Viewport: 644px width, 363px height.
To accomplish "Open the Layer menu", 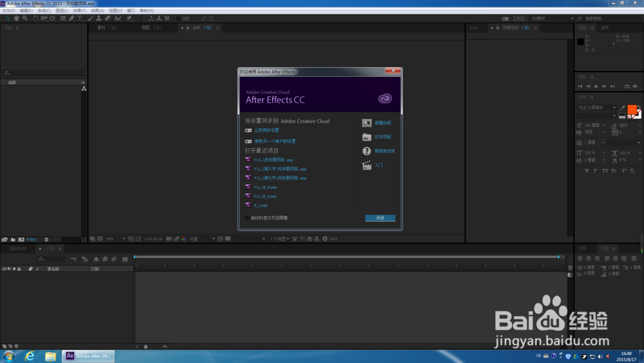I will 62,11.
